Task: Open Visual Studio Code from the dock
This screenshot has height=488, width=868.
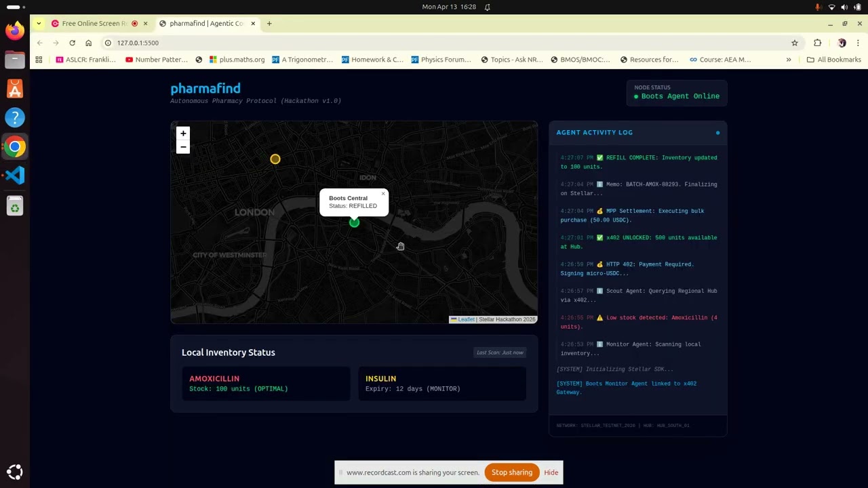Action: pyautogui.click(x=15, y=176)
